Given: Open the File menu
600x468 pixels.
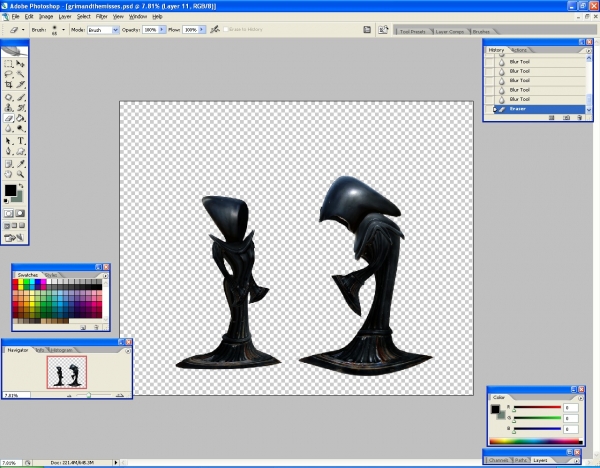Looking at the screenshot, I should [x=16, y=16].
